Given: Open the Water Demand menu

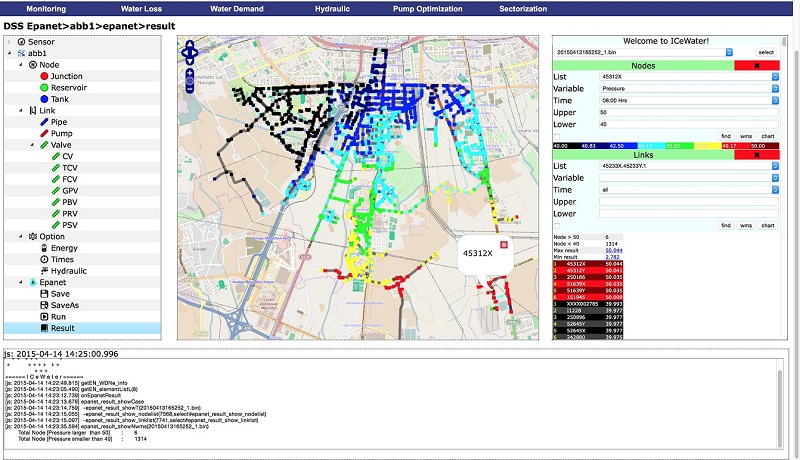Looking at the screenshot, I should tap(237, 9).
